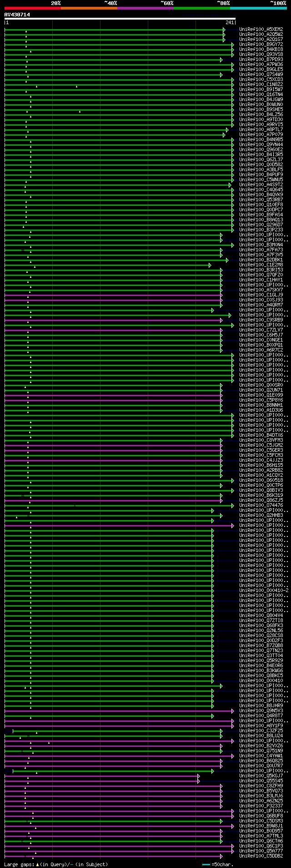The image size is (291, 868).
Task: Select the UniRef100_Q5R929 row label
Action: tap(261, 660)
